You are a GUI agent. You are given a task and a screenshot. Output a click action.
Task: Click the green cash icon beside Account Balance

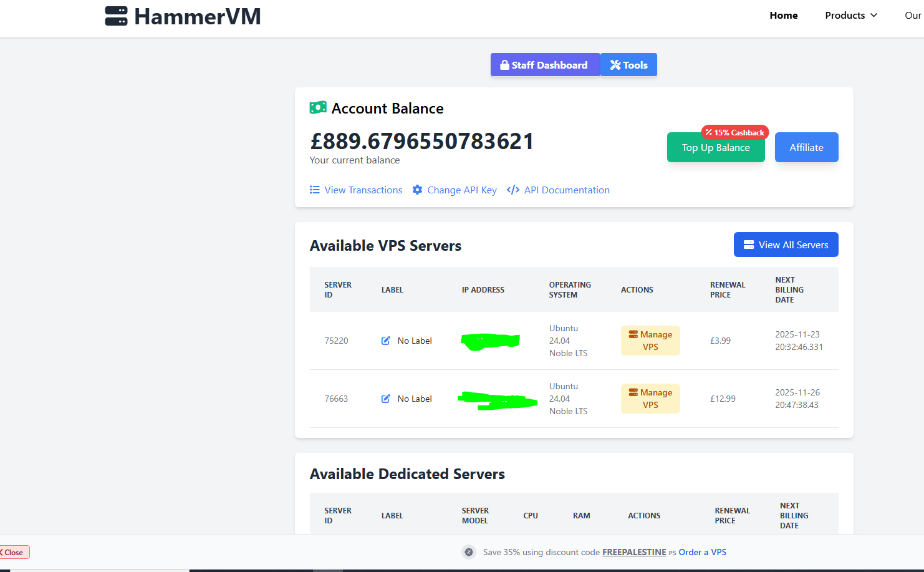(318, 108)
